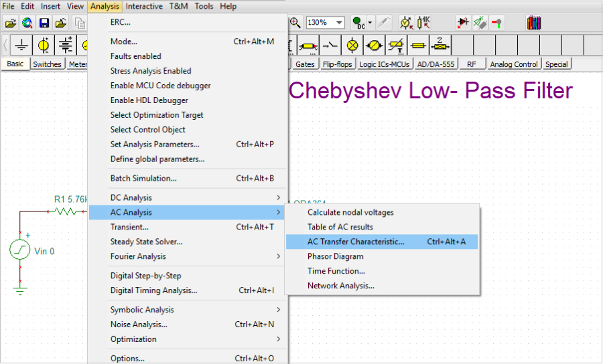The width and height of the screenshot is (603, 364).
Task: Click the Vin voltage source on schematic
Action: pyautogui.click(x=19, y=251)
